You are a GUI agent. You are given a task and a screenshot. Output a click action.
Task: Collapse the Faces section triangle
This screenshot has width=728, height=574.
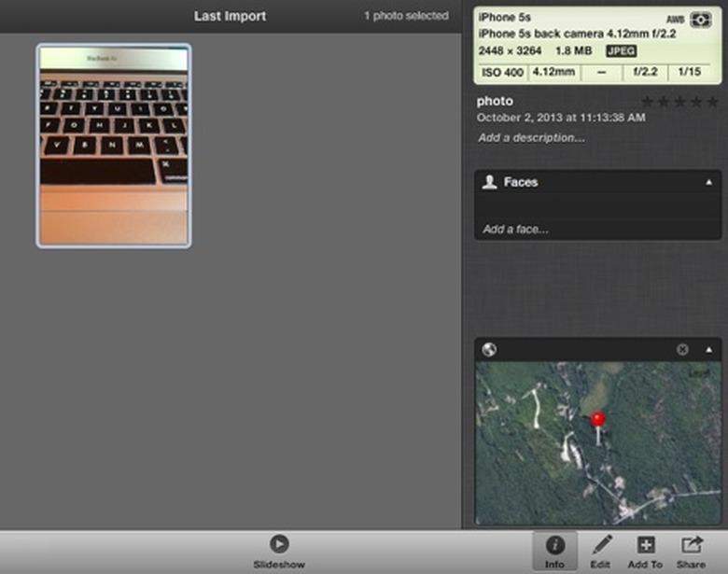[x=708, y=182]
